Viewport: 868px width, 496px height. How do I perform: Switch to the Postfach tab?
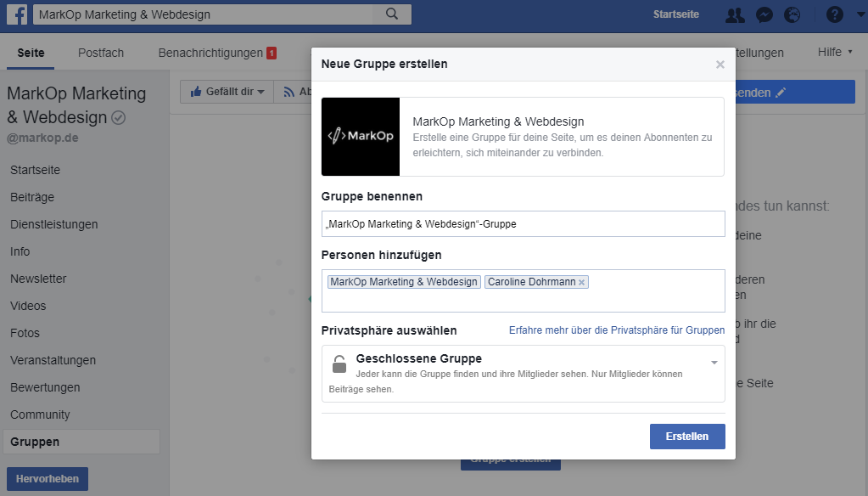coord(101,53)
